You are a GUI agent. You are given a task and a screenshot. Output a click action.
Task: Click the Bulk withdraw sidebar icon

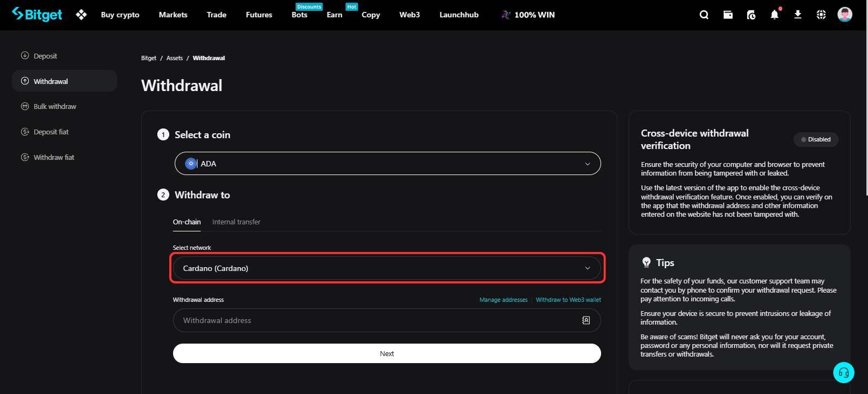point(25,106)
